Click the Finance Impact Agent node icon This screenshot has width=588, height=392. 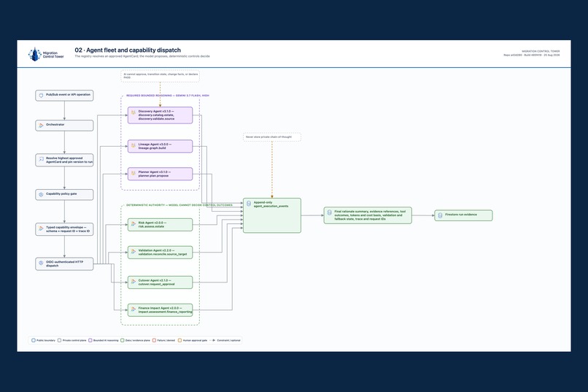point(133,309)
